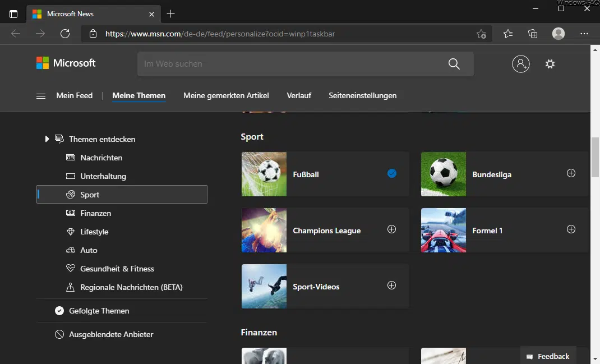Click the Bundesliga topic thumbnail

pyautogui.click(x=444, y=174)
